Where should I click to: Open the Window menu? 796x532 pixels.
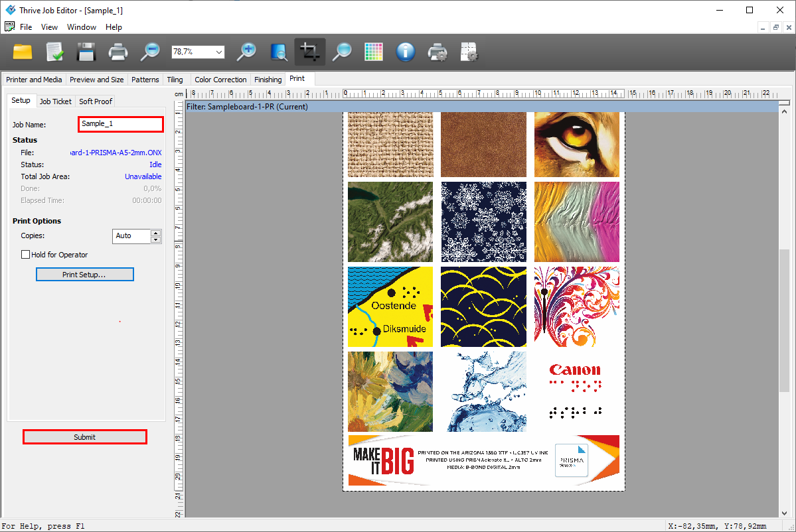(x=81, y=27)
